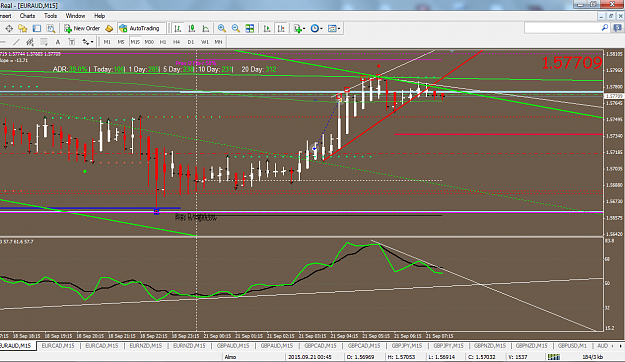Open the Help menu
The height and width of the screenshot is (362, 625).
99,16
